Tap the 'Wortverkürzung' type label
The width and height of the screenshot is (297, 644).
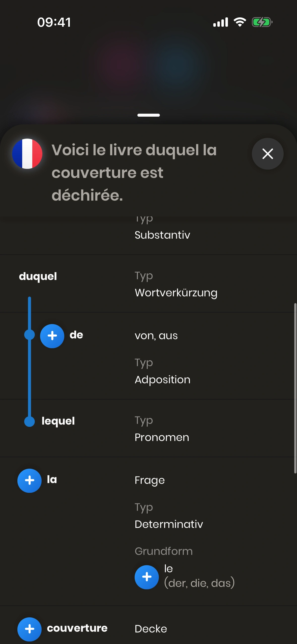[x=176, y=293]
